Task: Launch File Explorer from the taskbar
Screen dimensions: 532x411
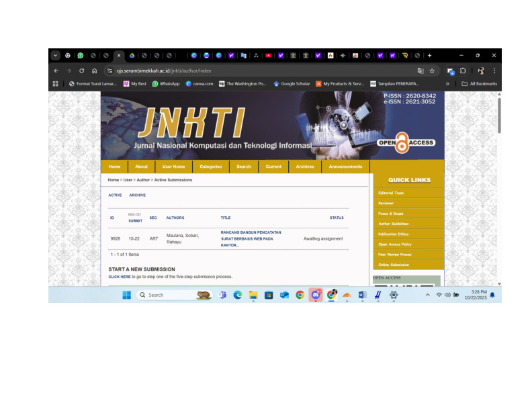Action: pos(253,295)
